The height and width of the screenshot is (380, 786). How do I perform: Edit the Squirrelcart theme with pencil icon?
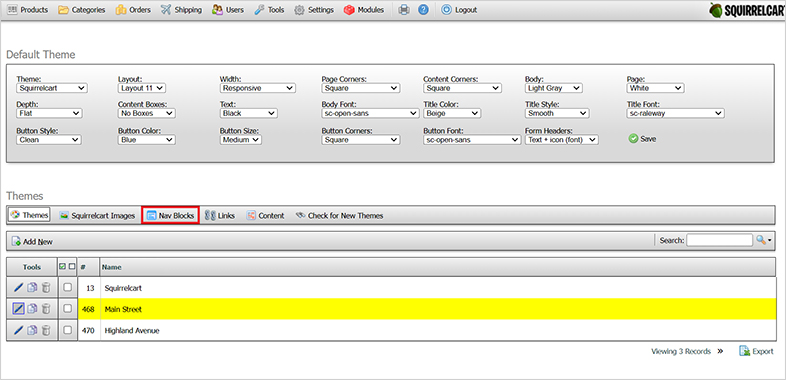point(18,288)
